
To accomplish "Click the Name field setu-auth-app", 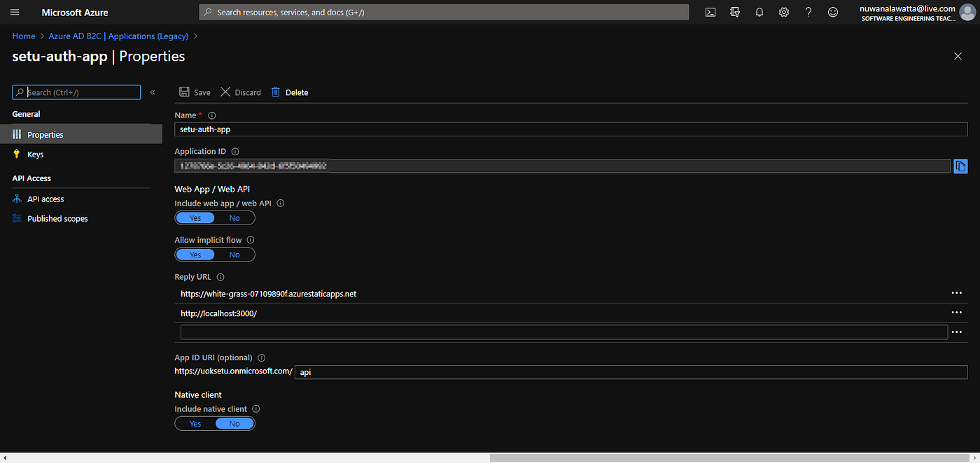I will 570,129.
